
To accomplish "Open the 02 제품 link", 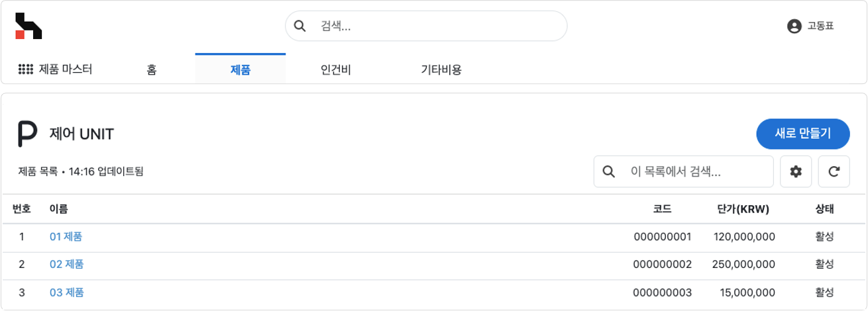I will tap(66, 264).
